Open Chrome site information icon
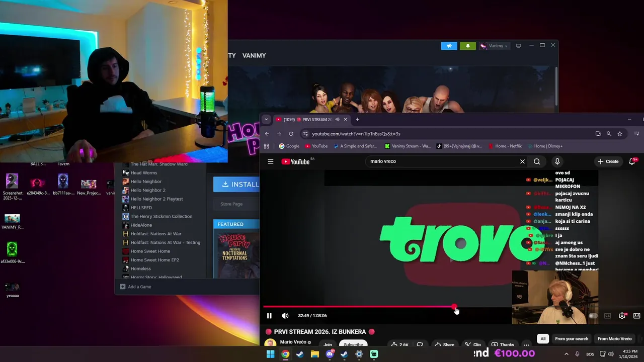Screen dimensions: 644x362 pos(305,134)
